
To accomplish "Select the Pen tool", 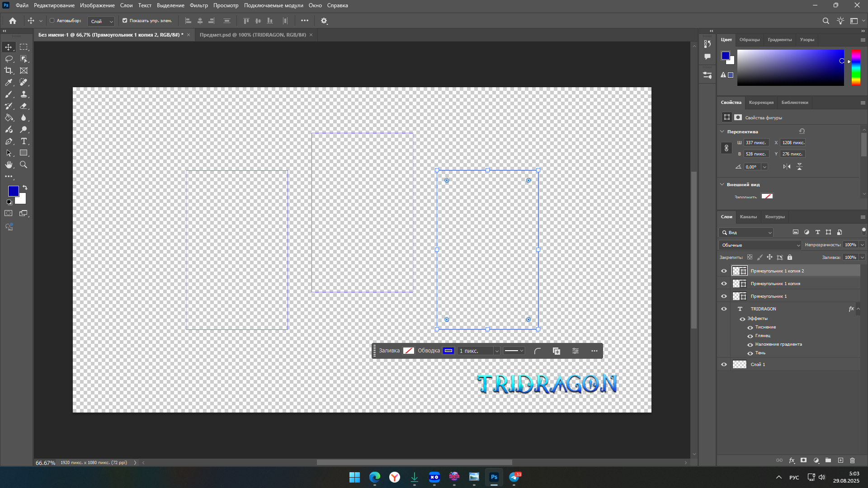I will click(x=9, y=141).
